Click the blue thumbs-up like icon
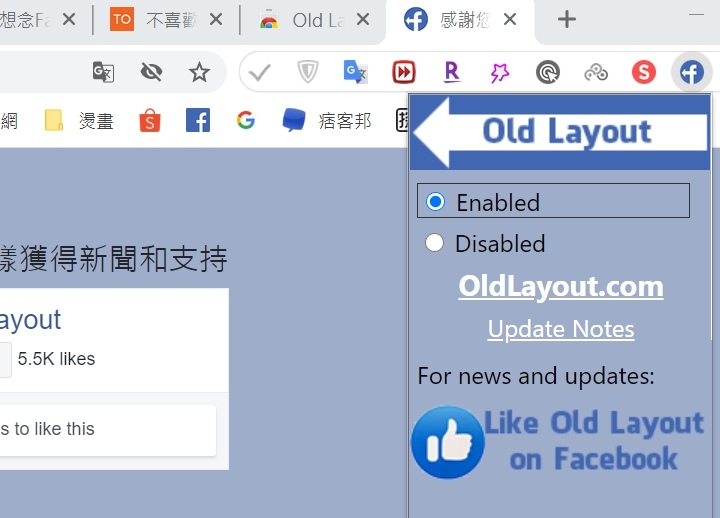The width and height of the screenshot is (720, 518). (x=448, y=442)
